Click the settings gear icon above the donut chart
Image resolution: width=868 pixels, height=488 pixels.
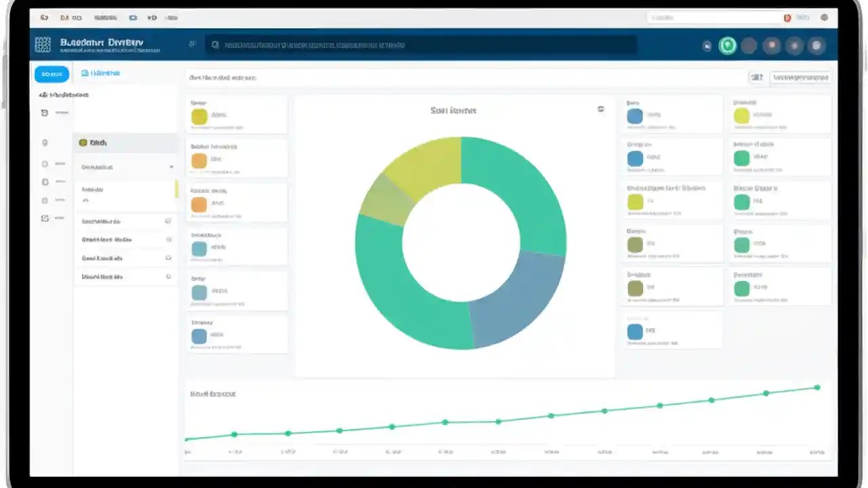click(600, 108)
